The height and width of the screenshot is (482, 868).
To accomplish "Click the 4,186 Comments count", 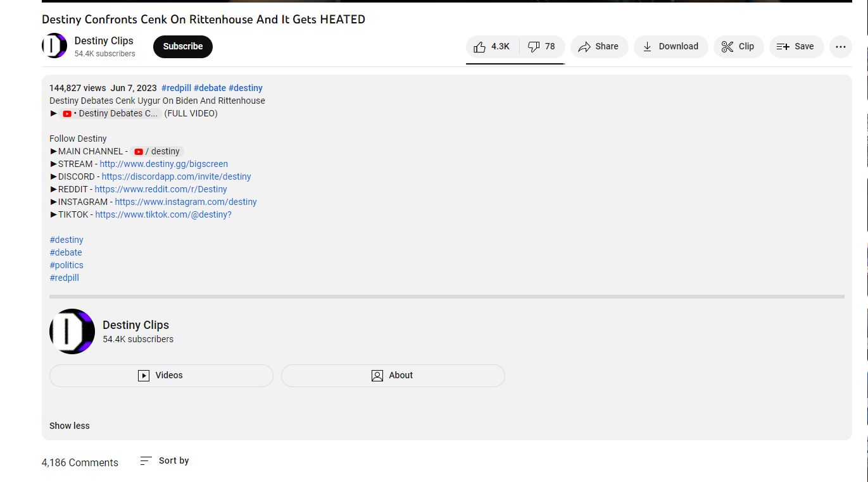I will [80, 463].
